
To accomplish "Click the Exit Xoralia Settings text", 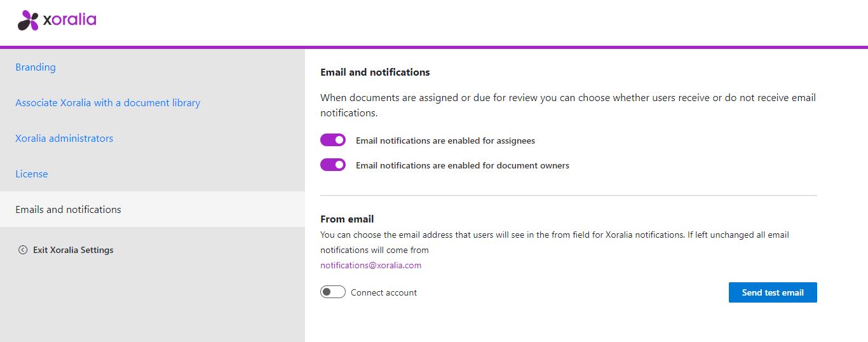I will 73,250.
